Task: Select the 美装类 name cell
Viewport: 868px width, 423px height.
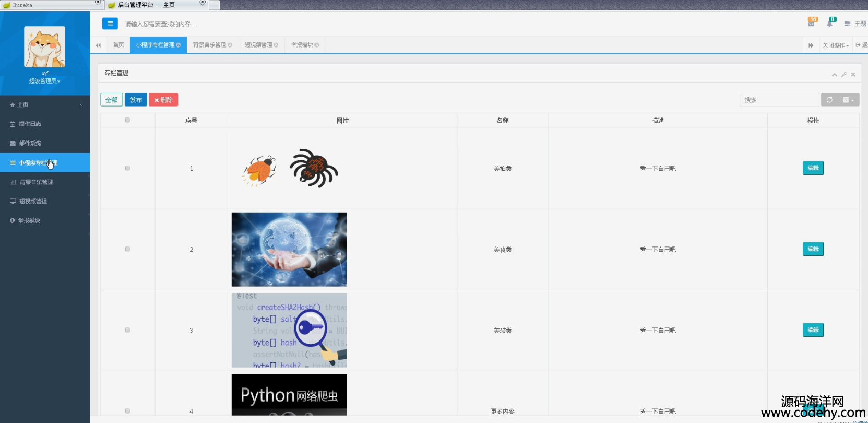Action: tap(503, 331)
